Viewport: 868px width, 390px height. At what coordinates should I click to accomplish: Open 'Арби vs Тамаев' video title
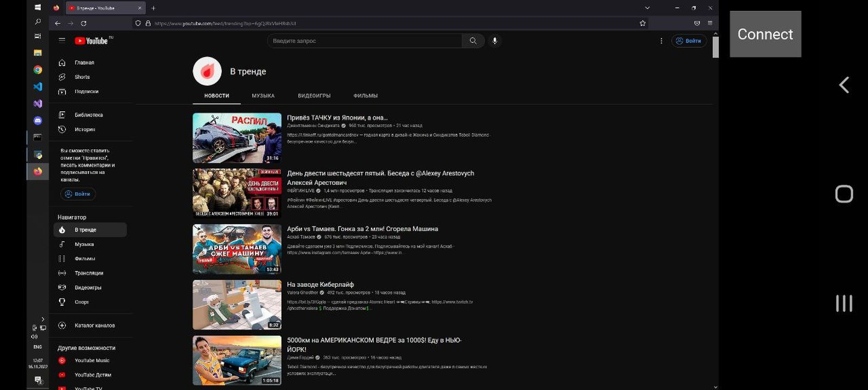362,229
